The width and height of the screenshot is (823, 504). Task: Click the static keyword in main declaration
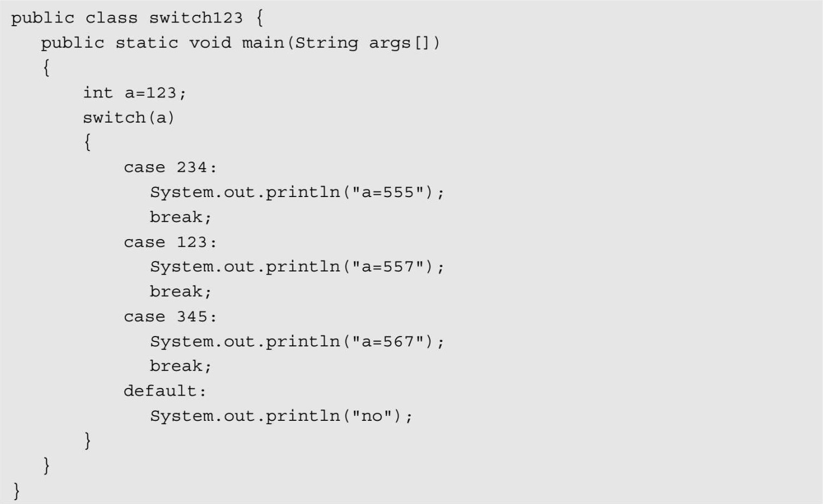point(147,43)
